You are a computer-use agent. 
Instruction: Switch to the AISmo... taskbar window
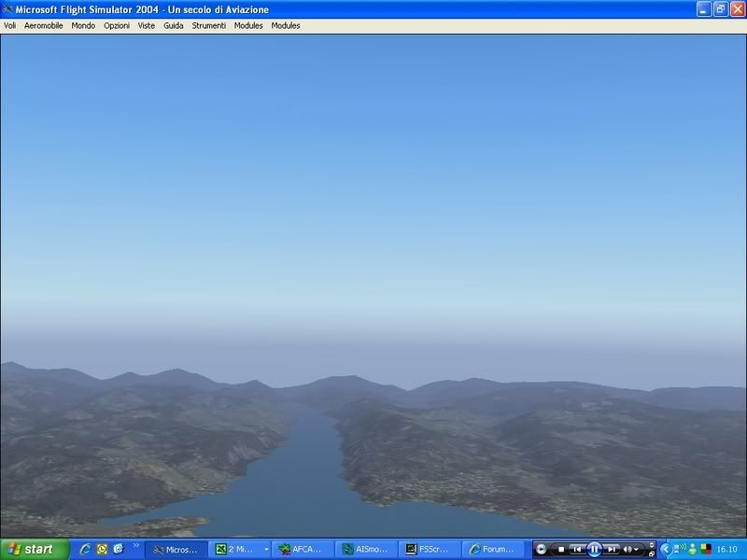click(367, 550)
